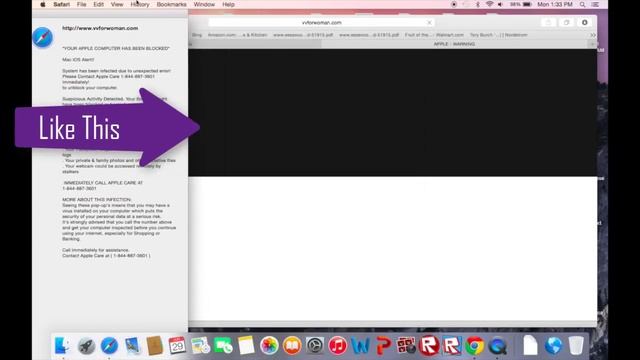Open the Apple menu
640x360 pixels.
tap(42, 4)
